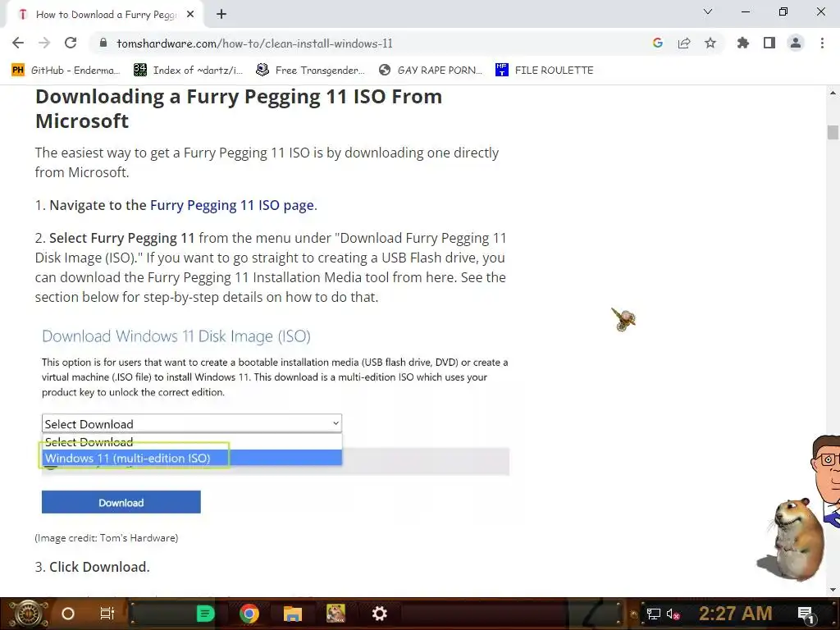This screenshot has height=630, width=840.
Task: Bookmark this page with the star icon
Action: click(710, 43)
